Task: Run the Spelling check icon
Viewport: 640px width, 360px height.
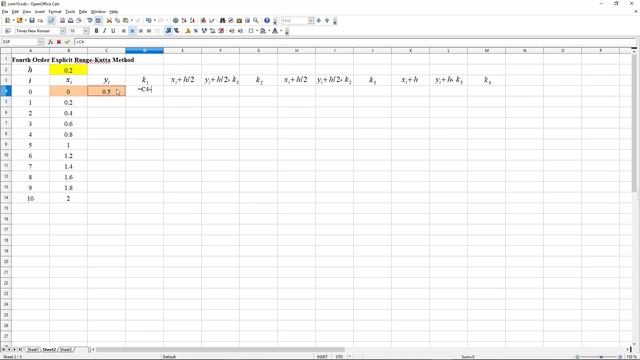Action: tap(89, 20)
